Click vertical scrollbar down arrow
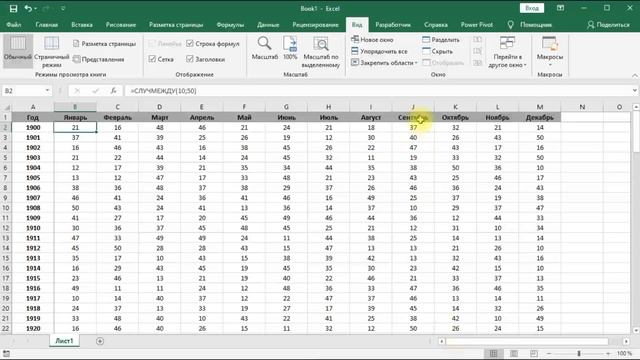640x360 pixels. [636, 330]
